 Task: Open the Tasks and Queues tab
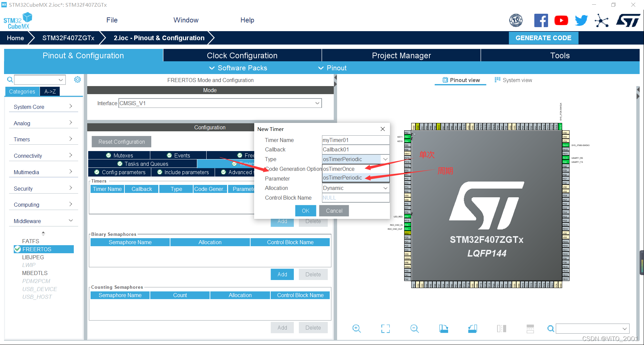[143, 164]
